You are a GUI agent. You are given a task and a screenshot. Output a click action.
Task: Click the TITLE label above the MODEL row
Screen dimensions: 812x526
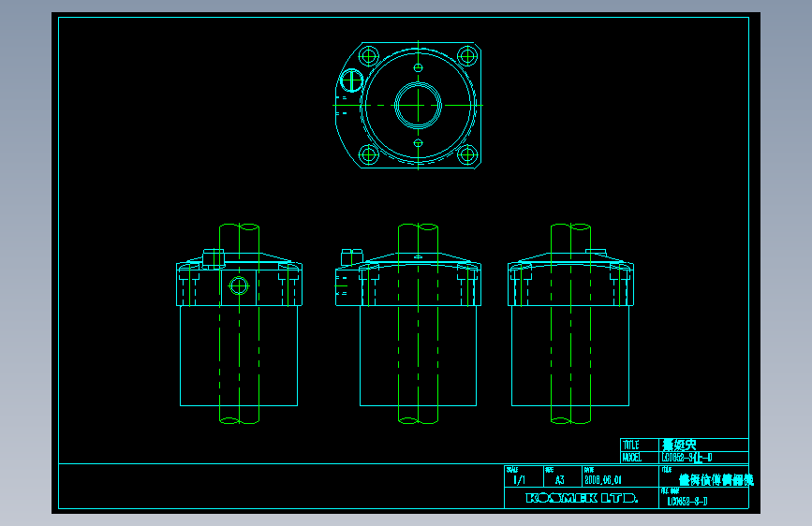click(x=630, y=446)
